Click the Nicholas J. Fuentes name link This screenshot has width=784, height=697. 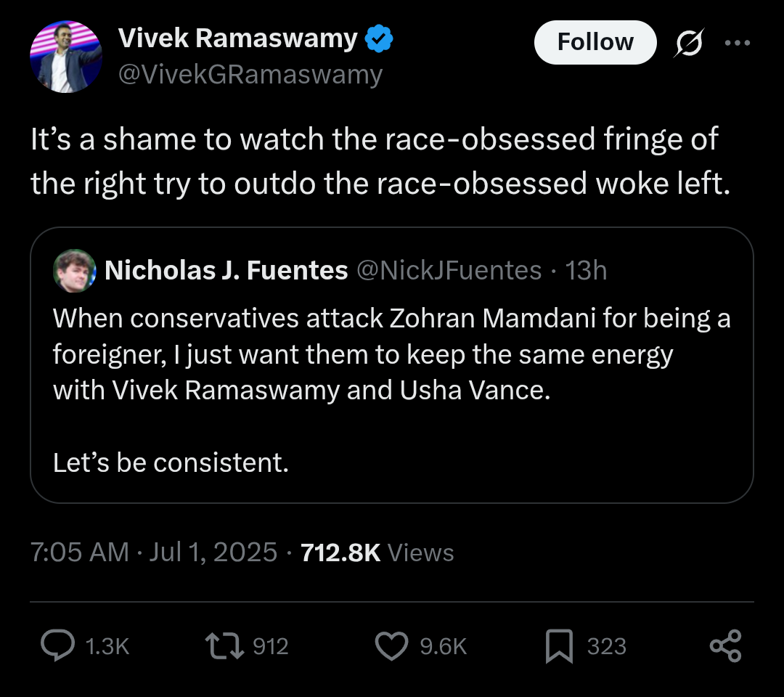click(x=226, y=271)
